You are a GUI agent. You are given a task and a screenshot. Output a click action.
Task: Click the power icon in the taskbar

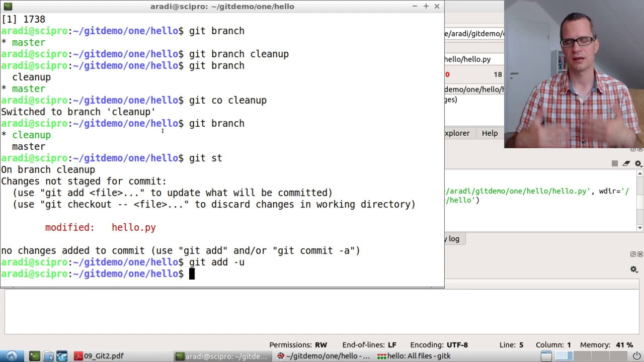[636, 356]
